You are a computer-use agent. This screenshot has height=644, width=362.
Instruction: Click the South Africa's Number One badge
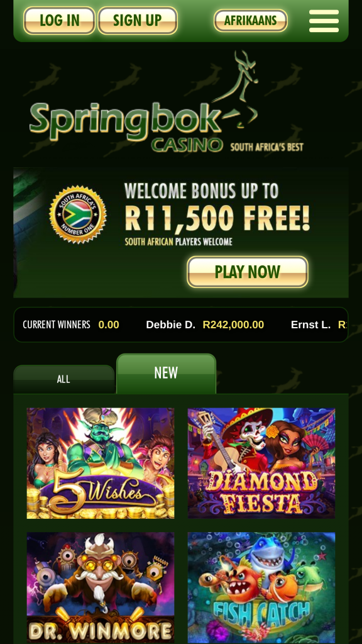(78, 215)
